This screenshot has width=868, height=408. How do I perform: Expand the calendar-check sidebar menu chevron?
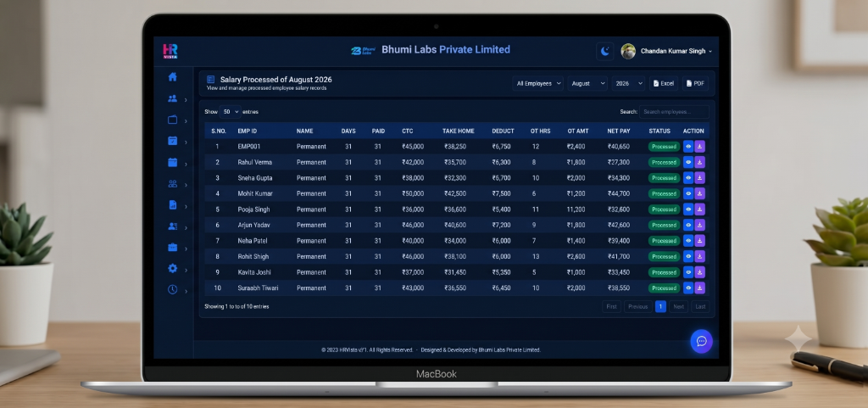pyautogui.click(x=186, y=143)
